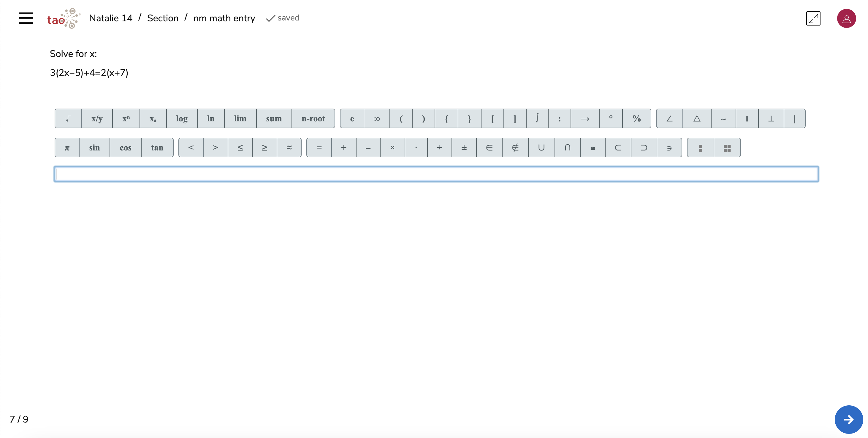Screen dimensions: 868x438
Task: Open the user profile avatar
Action: (x=846, y=18)
